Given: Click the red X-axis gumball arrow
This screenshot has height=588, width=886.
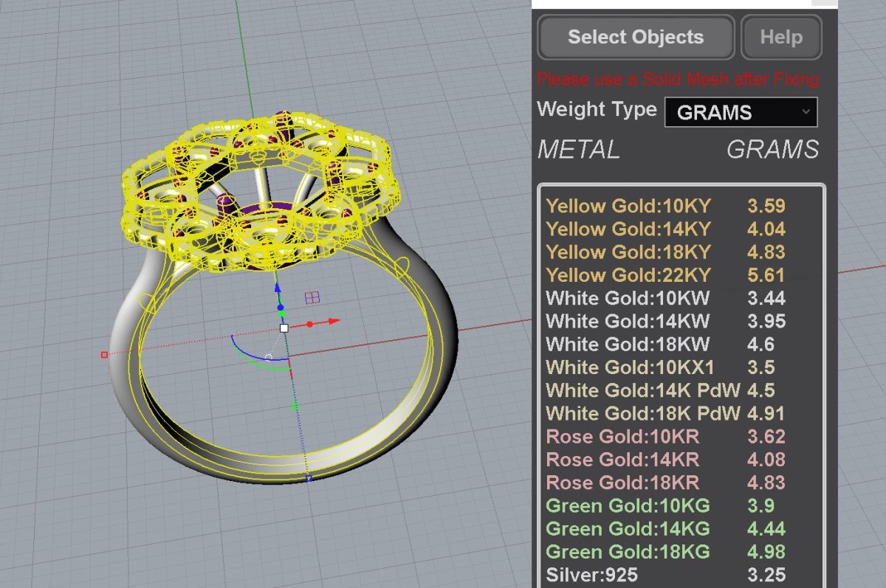Looking at the screenshot, I should (334, 321).
